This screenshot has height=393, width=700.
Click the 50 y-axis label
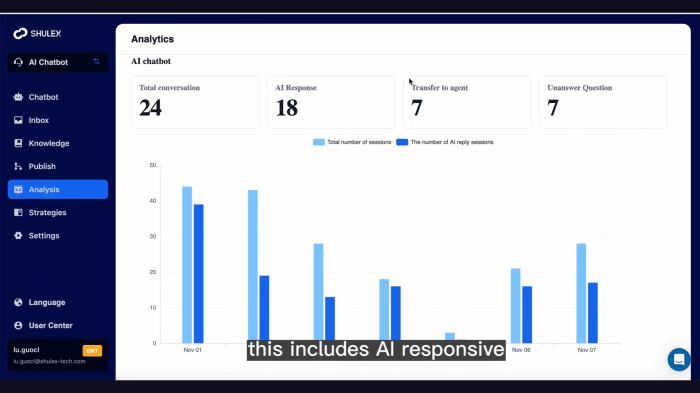click(x=153, y=165)
